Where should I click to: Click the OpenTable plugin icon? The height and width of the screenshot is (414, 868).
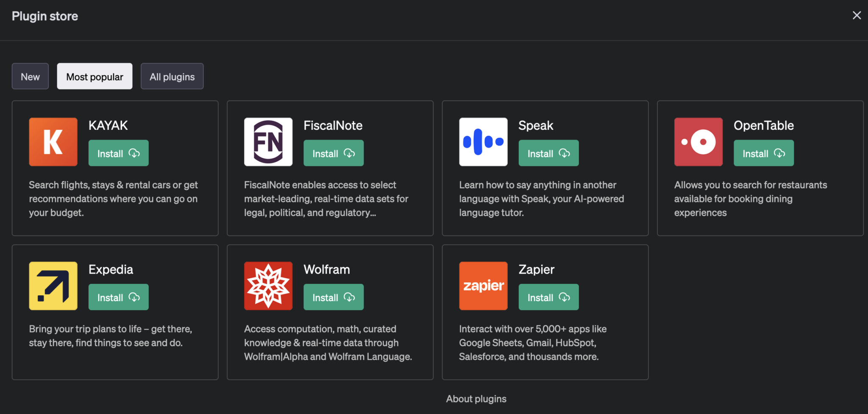click(x=698, y=142)
